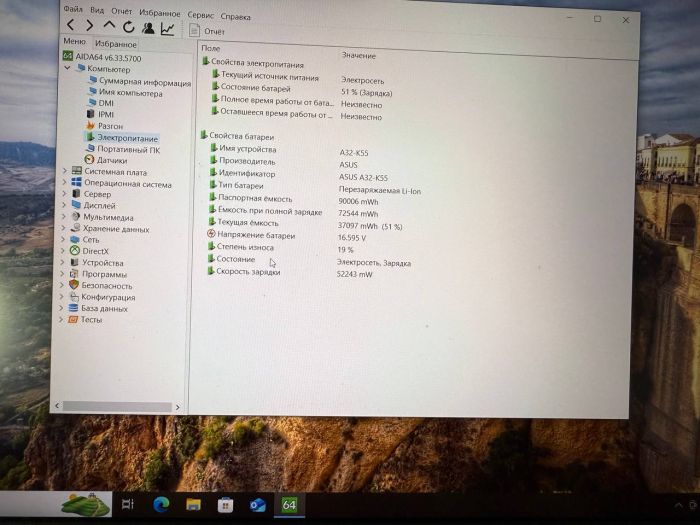Expand the Мультимедиа node
Screen dimensions: 700x525
tap(63, 217)
